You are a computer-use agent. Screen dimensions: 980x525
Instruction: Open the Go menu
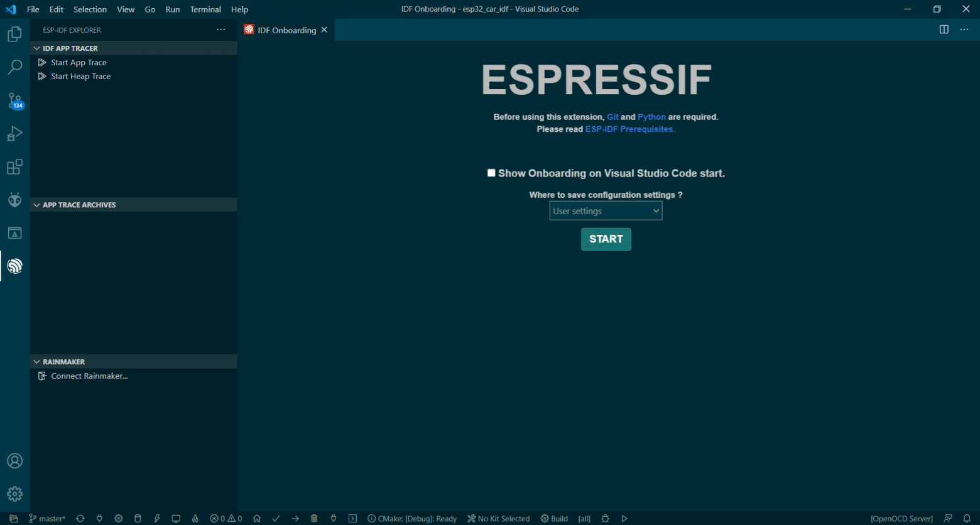(x=150, y=9)
